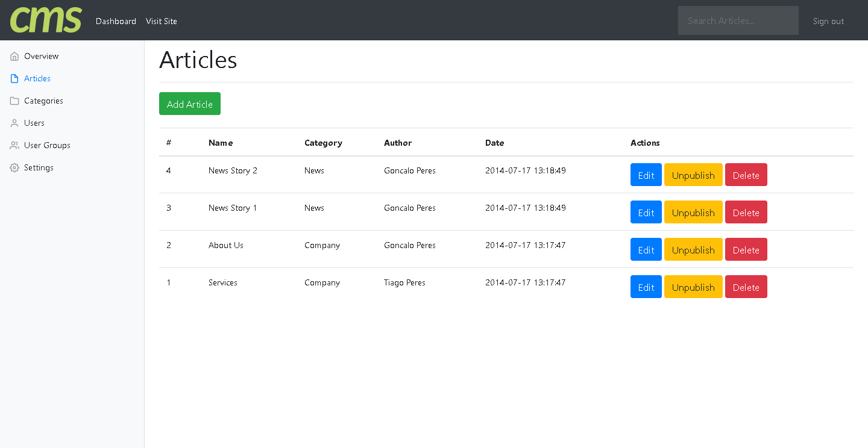This screenshot has height=448, width=868.
Task: Edit the News Story 2 article
Action: pyautogui.click(x=646, y=175)
